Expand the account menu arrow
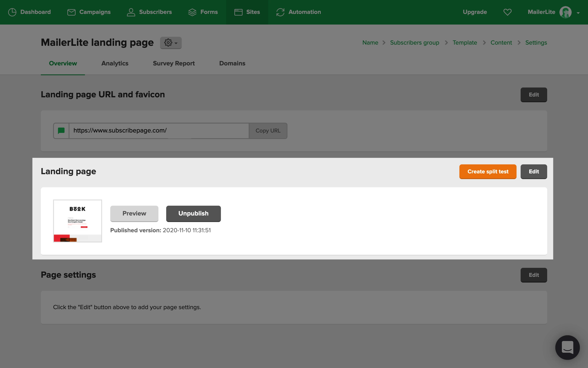 [578, 13]
